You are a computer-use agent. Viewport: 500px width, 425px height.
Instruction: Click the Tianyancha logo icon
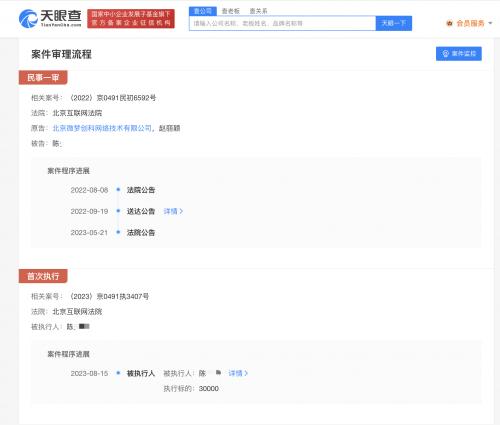(28, 19)
